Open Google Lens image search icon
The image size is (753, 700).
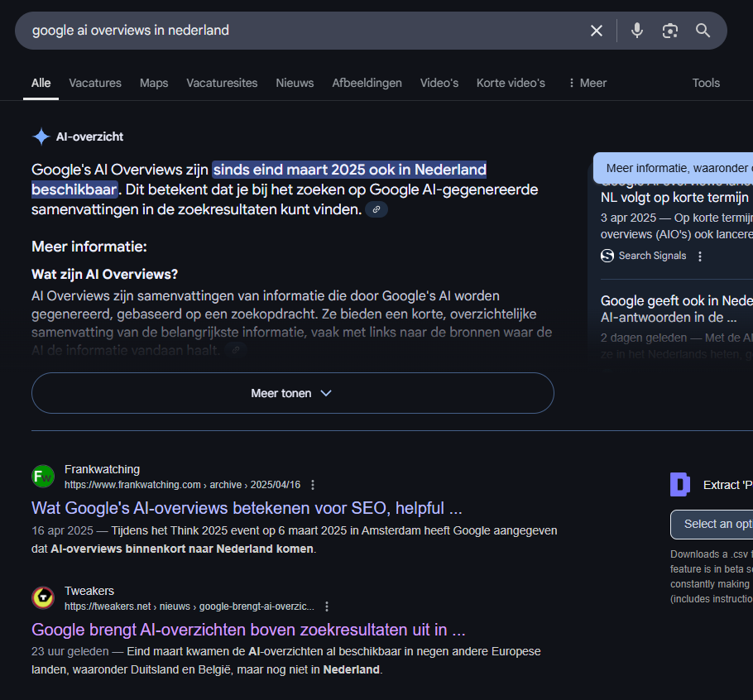[x=670, y=31]
